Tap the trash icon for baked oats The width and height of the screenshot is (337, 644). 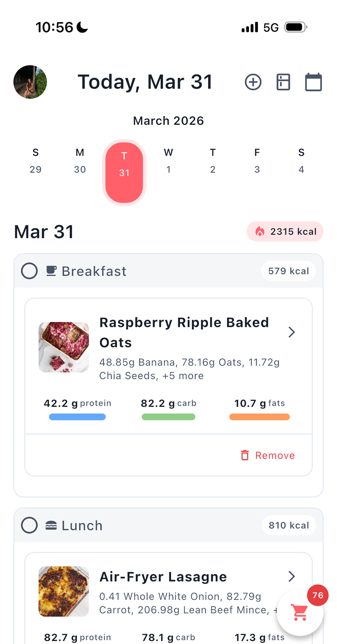coord(245,455)
